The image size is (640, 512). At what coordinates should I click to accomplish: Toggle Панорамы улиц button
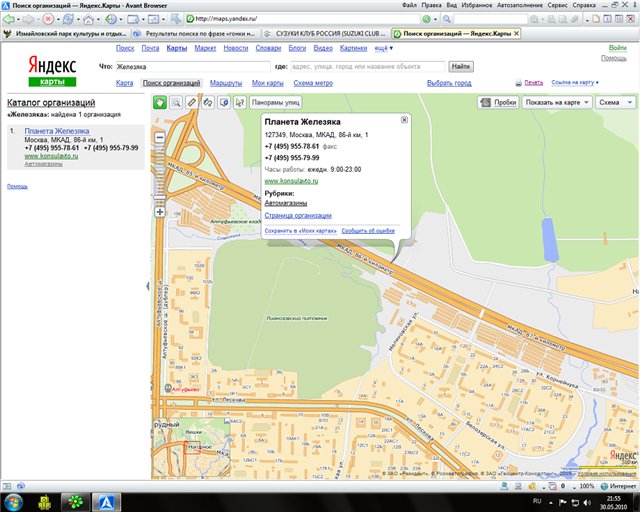(x=276, y=102)
